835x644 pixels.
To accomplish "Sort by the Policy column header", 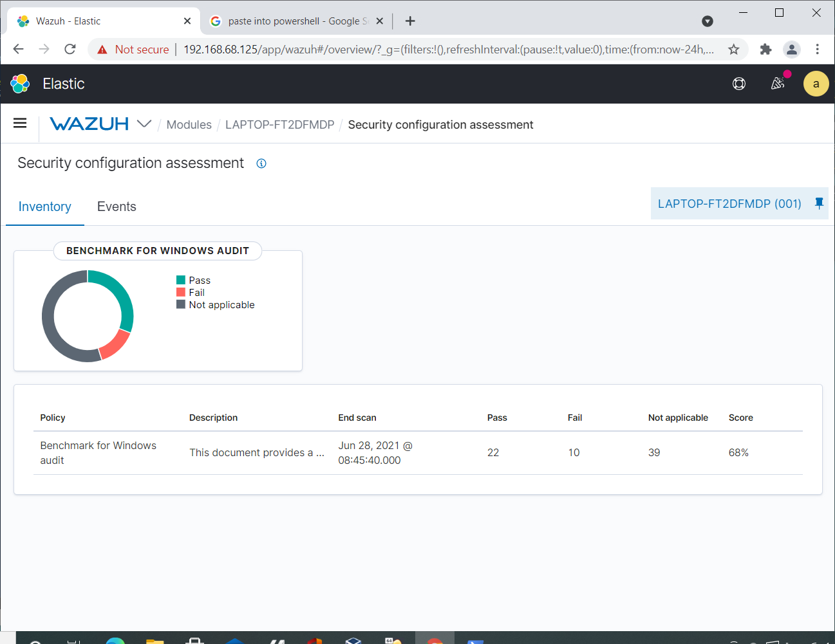I will click(x=53, y=418).
